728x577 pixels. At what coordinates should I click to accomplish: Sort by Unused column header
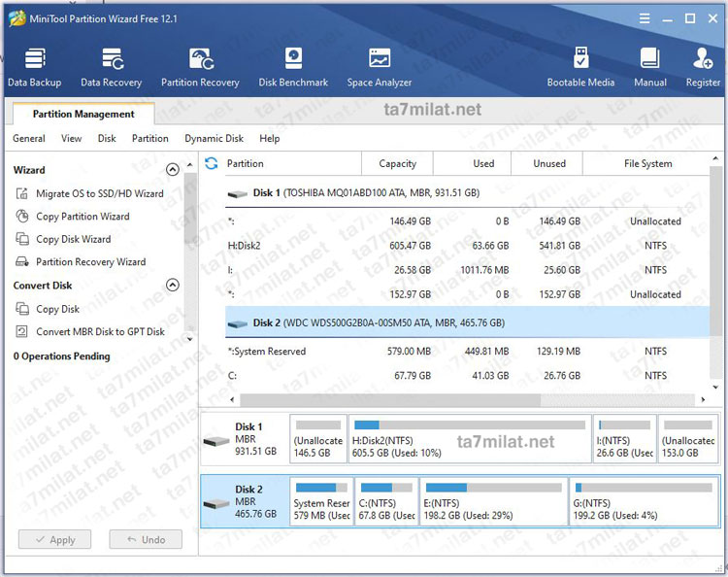click(546, 163)
